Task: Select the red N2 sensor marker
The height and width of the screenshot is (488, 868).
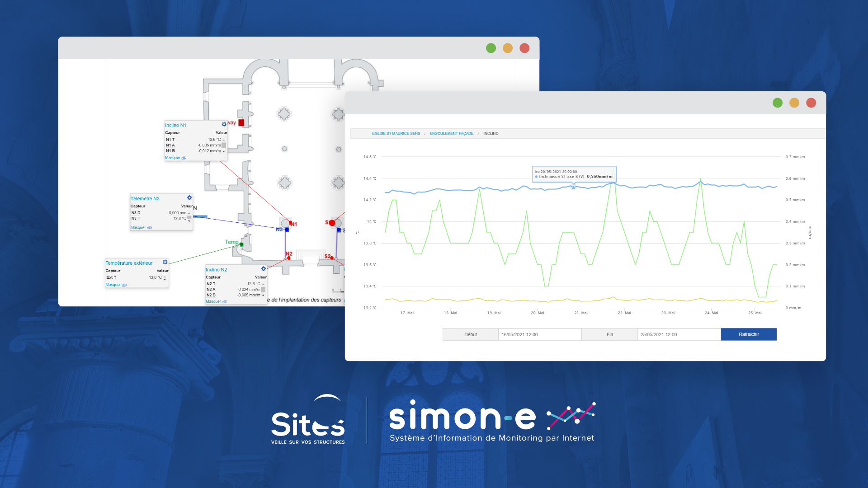Action: pyautogui.click(x=289, y=258)
